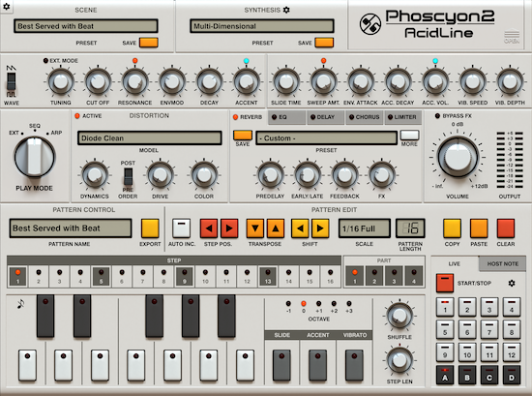Select octave -1 LED
Image resolution: width=532 pixels, height=396 pixels.
point(288,304)
